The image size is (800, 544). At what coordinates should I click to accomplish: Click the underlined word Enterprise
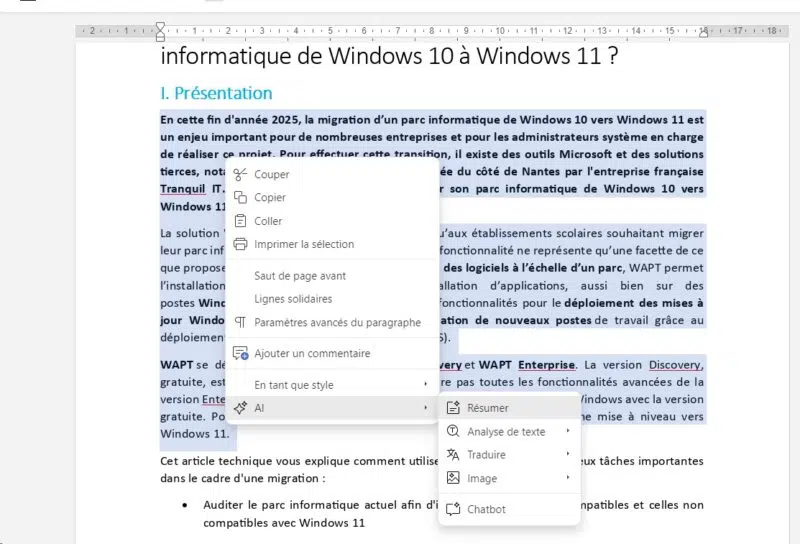coord(546,365)
